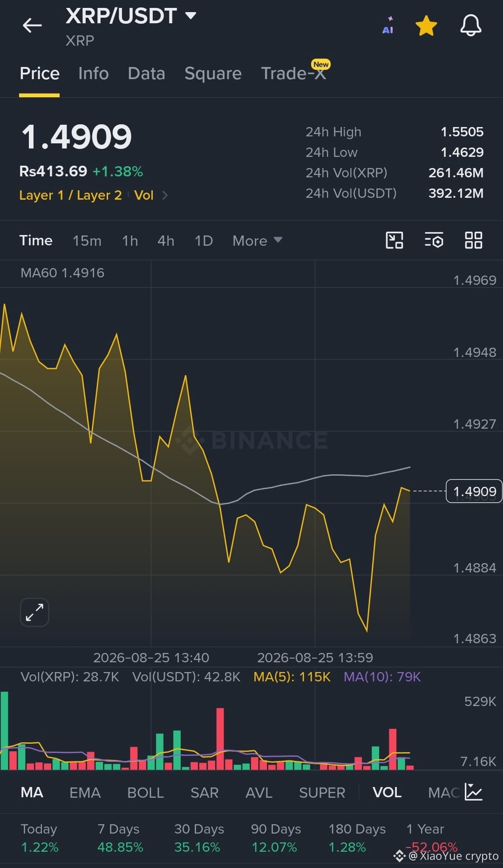Toggle the AVL indicator

tap(259, 792)
